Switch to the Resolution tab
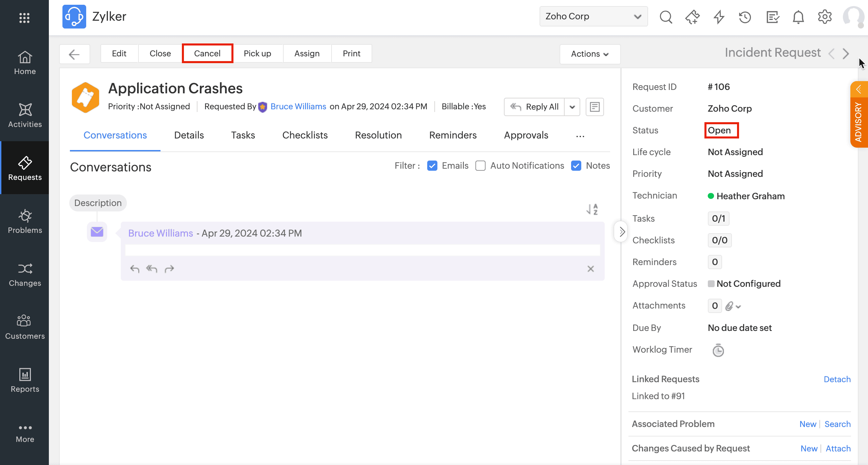Viewport: 868px width, 465px height. click(378, 135)
